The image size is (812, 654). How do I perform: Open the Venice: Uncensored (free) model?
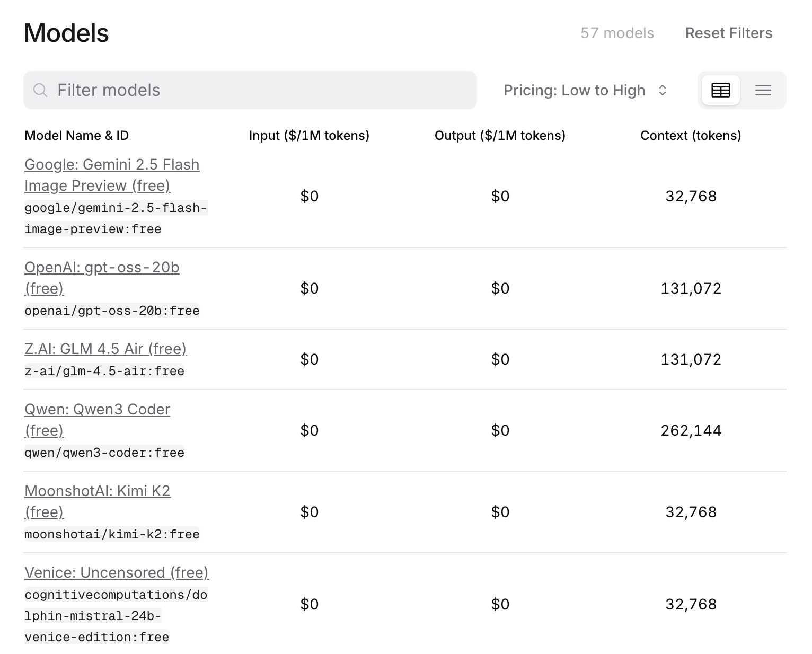click(117, 572)
